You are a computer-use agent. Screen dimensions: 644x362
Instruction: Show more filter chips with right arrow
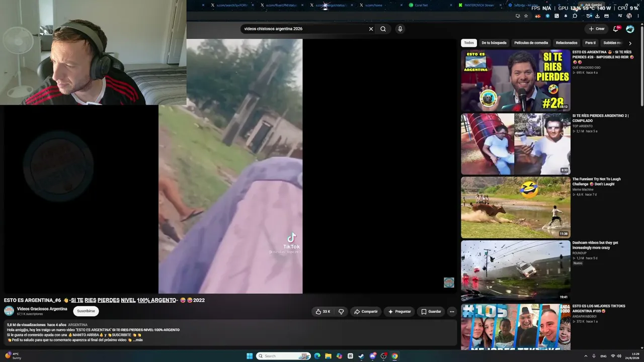tap(630, 43)
